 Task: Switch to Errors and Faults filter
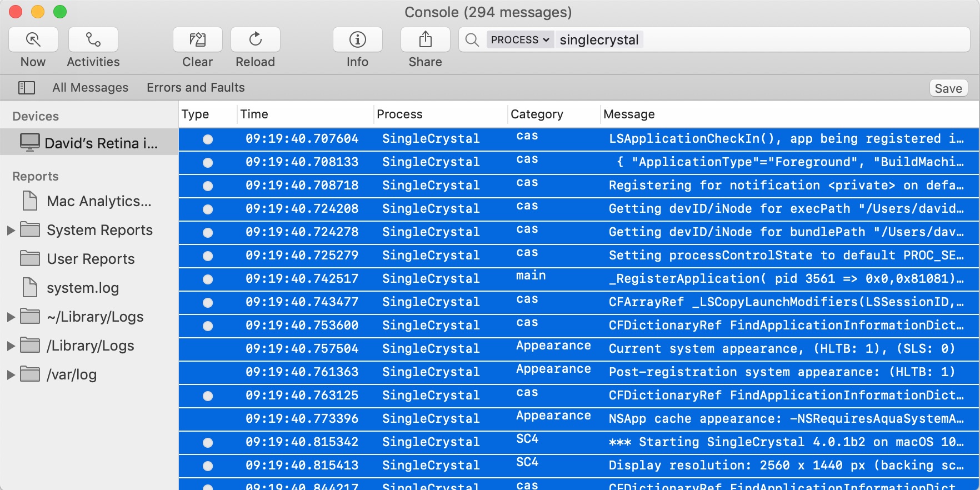(x=196, y=88)
